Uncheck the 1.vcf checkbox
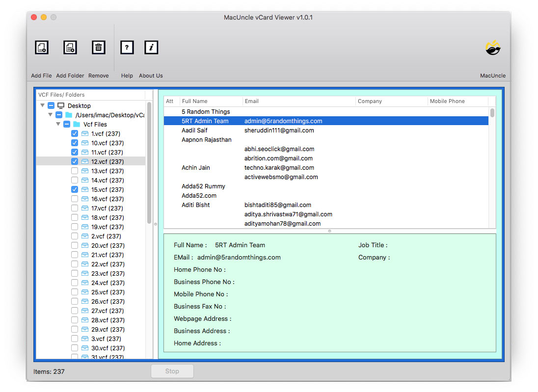 (75, 133)
